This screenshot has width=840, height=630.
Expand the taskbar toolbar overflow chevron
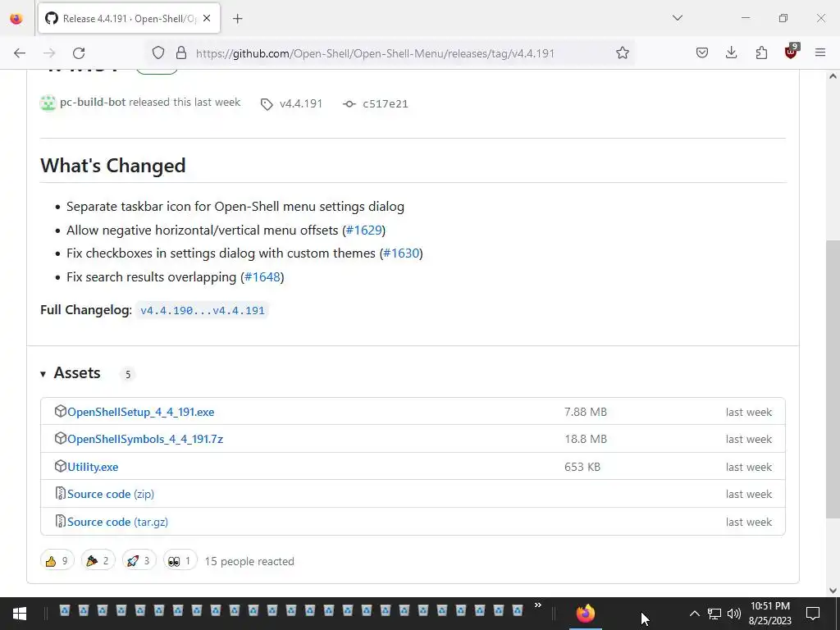(x=537, y=606)
